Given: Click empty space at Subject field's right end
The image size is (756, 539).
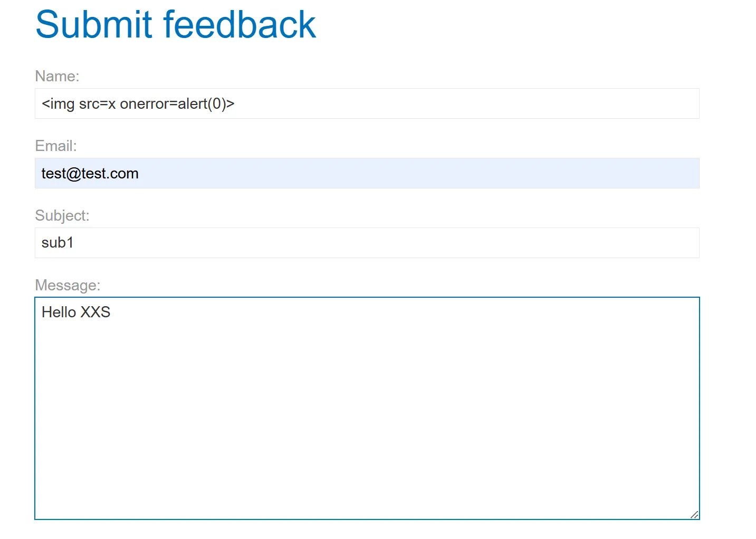Looking at the screenshot, I should click(x=659, y=243).
